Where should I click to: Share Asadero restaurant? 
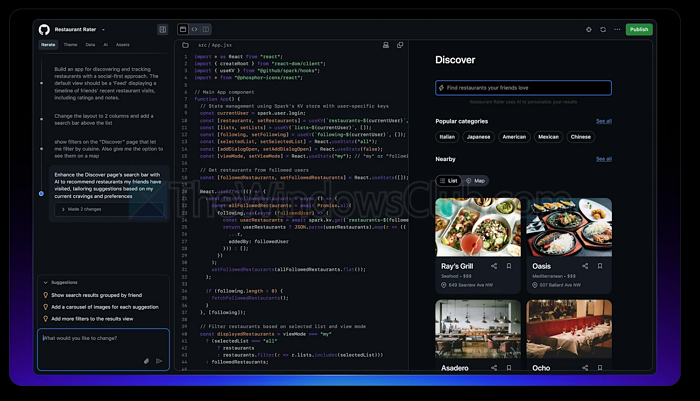click(494, 368)
